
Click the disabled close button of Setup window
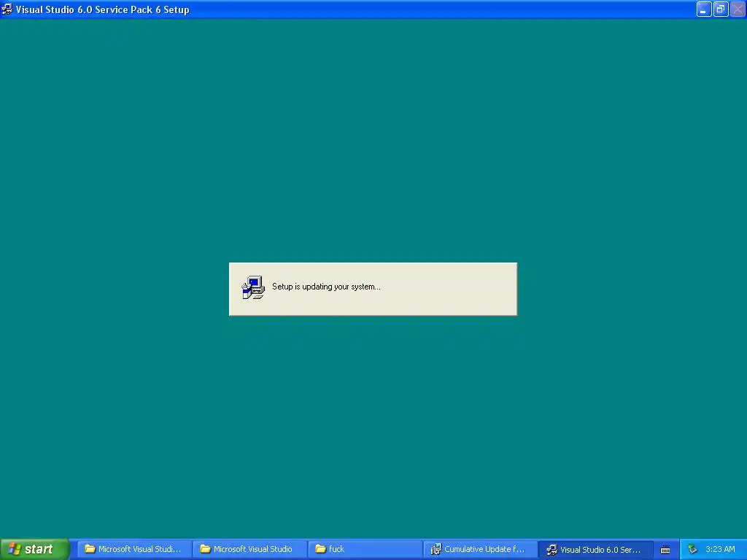[x=738, y=9]
